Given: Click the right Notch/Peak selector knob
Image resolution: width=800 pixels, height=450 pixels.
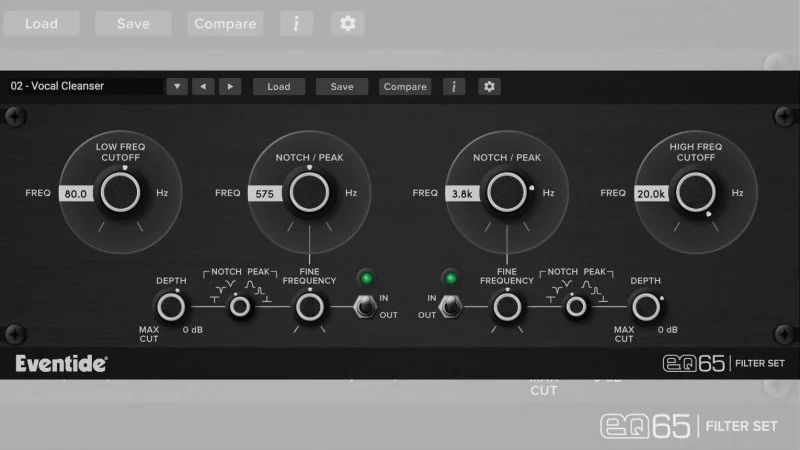Looking at the screenshot, I should click(x=577, y=307).
